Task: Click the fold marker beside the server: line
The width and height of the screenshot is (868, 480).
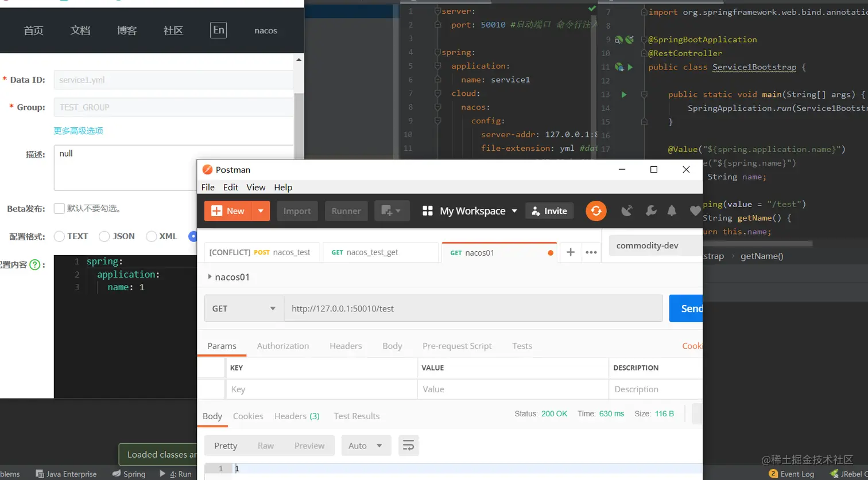Action: (437, 11)
